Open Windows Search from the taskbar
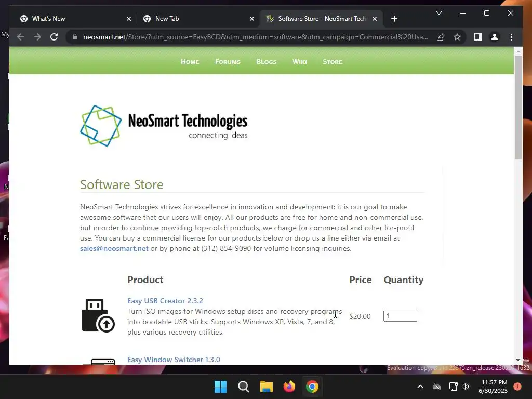This screenshot has height=399, width=532. 244,387
